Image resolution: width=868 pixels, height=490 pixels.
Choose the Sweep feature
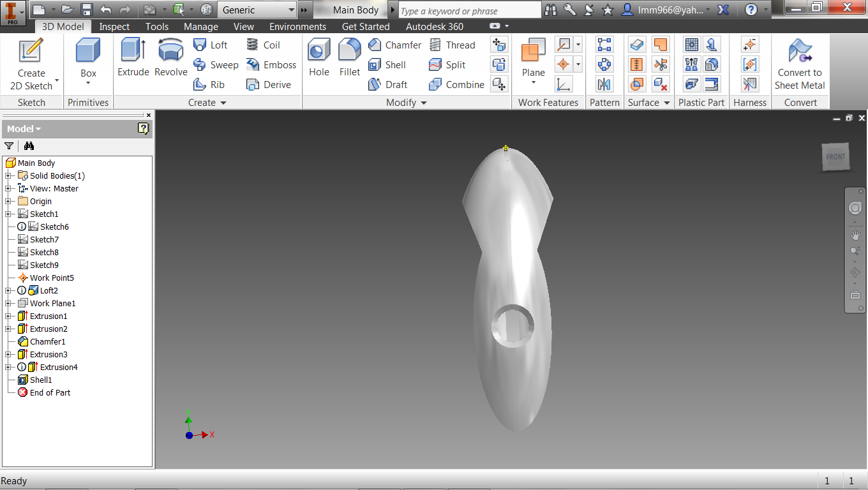[x=216, y=64]
